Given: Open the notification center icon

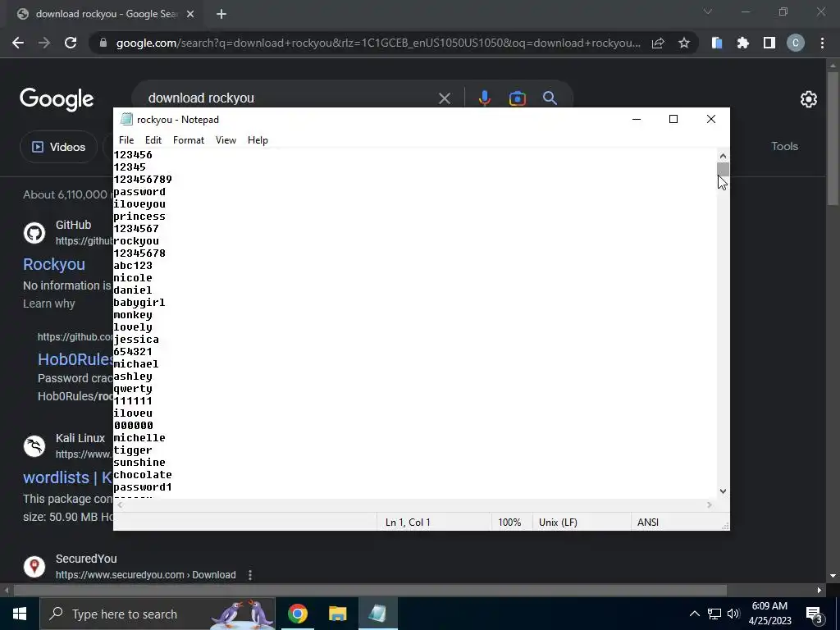Looking at the screenshot, I should click(815, 614).
